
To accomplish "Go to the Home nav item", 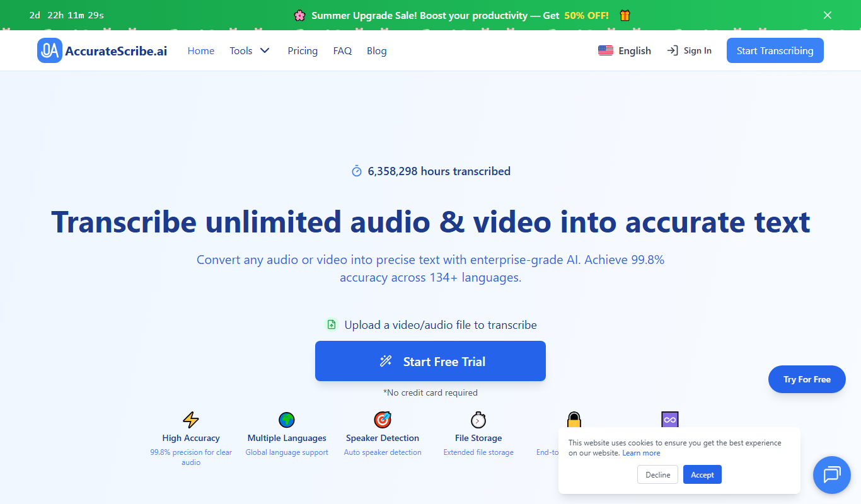I will pos(201,50).
